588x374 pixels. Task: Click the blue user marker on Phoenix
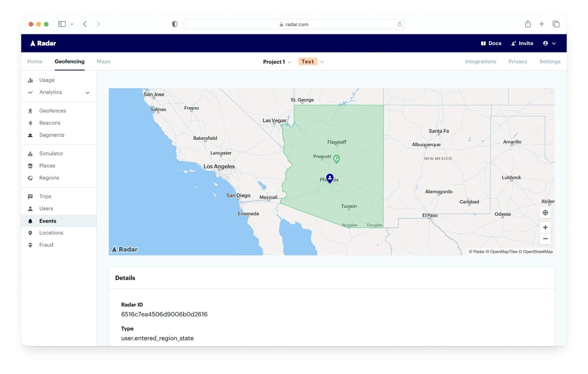coord(330,178)
